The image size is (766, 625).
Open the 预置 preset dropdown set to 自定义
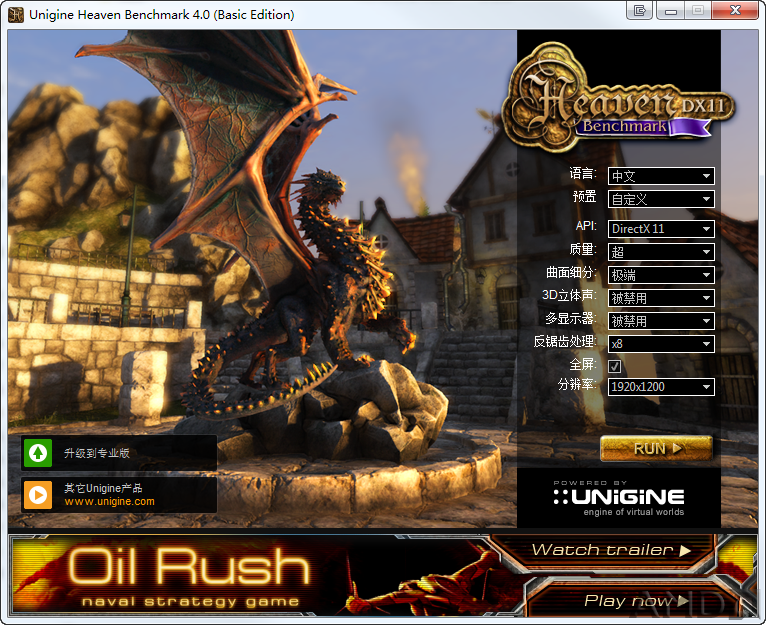pyautogui.click(x=661, y=199)
